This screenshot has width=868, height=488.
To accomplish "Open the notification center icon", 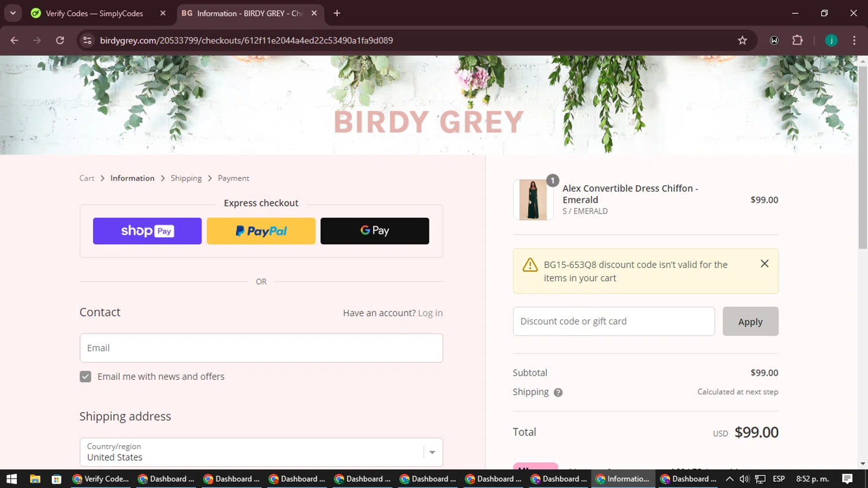I will tap(847, 479).
